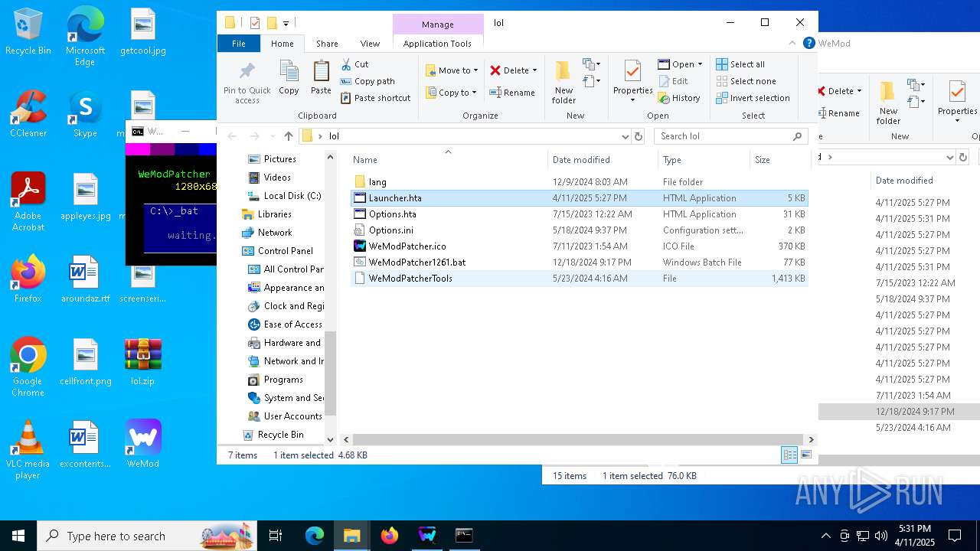Open Explorer Help icon

(808, 44)
